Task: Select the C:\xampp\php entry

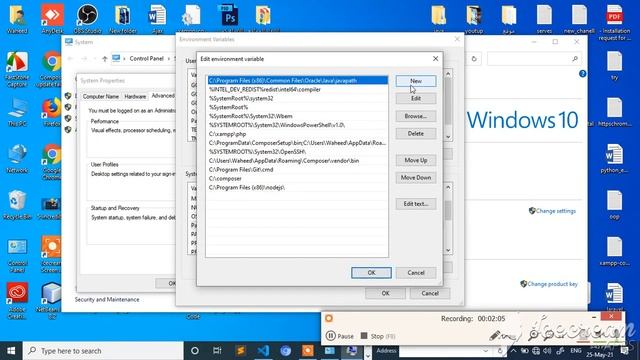Action: pyautogui.click(x=297, y=134)
